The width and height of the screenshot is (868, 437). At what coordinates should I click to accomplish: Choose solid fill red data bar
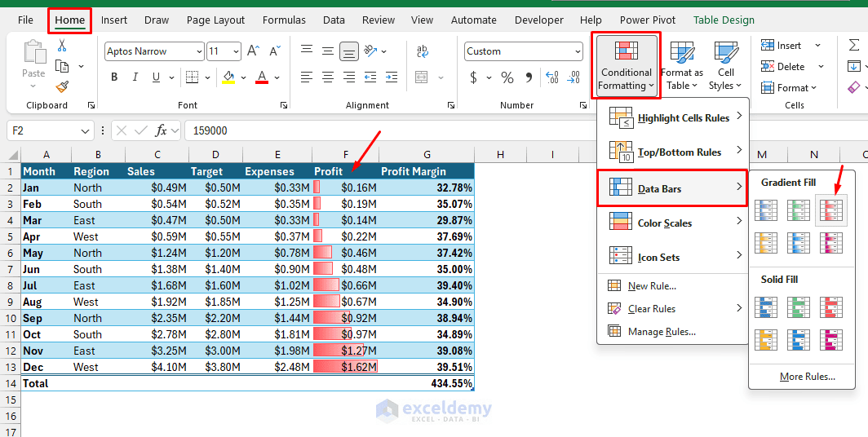831,307
